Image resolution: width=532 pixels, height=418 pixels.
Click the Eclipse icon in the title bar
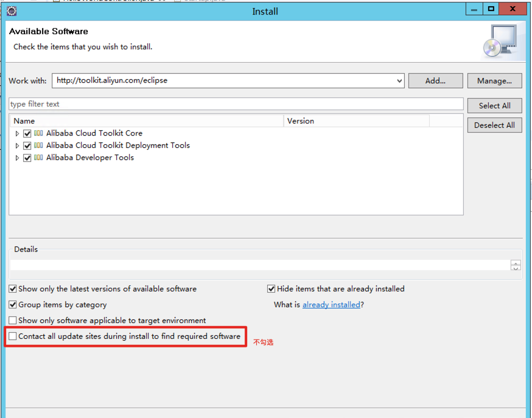click(12, 11)
